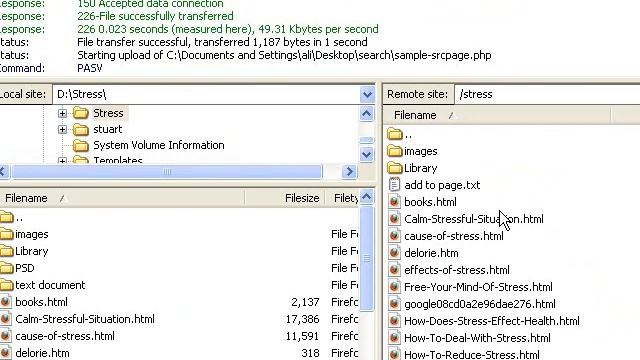
Task: Click the 'File transfer successful' status log line
Action: pos(222,42)
